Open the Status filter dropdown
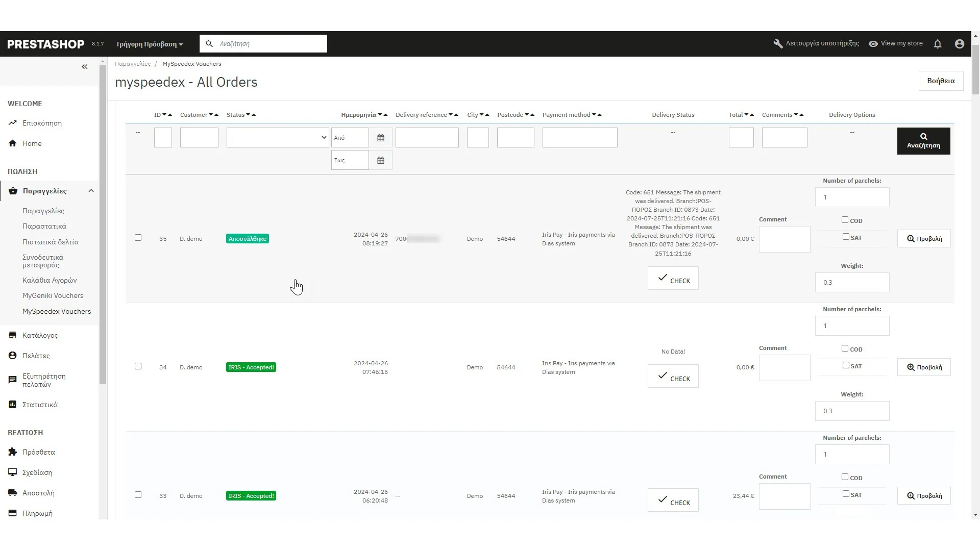 pyautogui.click(x=277, y=138)
